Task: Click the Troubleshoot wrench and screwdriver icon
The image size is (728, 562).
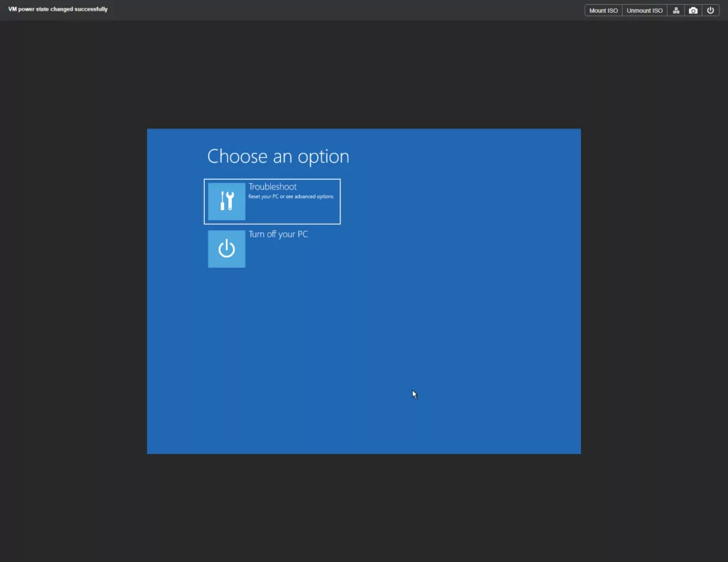Action: tap(226, 201)
